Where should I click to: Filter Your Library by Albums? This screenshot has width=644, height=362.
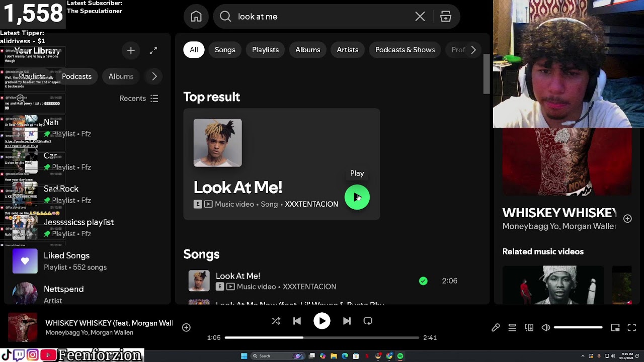point(121,76)
